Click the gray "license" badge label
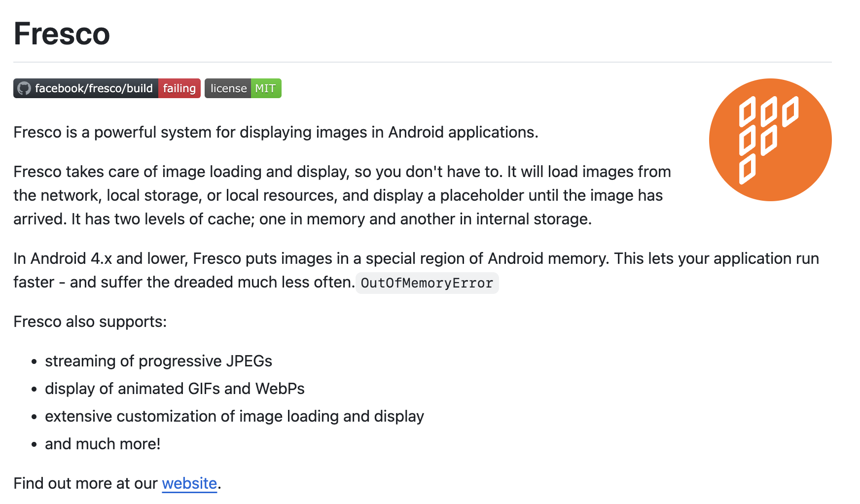 228,88
